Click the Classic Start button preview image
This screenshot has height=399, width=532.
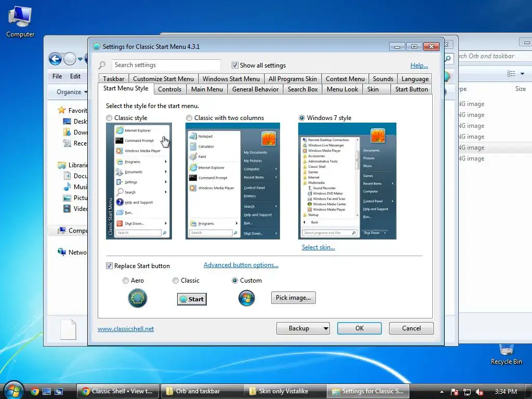192,299
